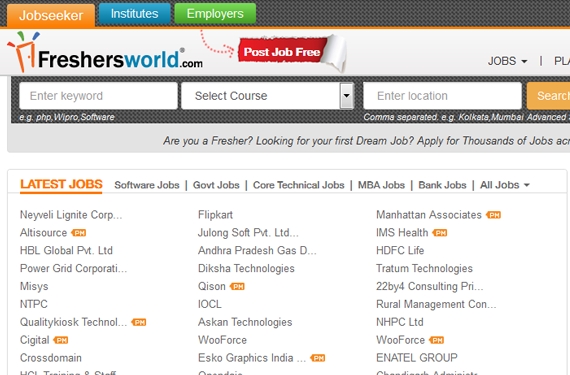Open the Select Course combo box
Viewport: 570px width, 375px height.
[268, 96]
